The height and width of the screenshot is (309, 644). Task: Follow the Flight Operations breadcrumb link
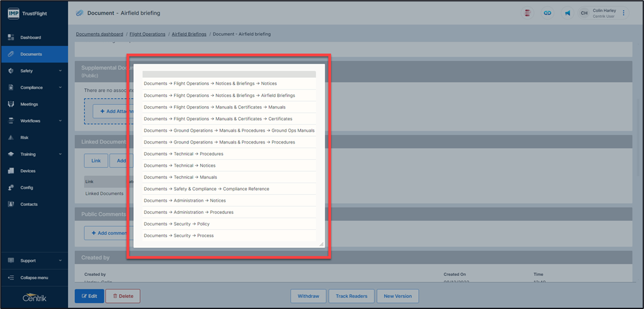147,34
